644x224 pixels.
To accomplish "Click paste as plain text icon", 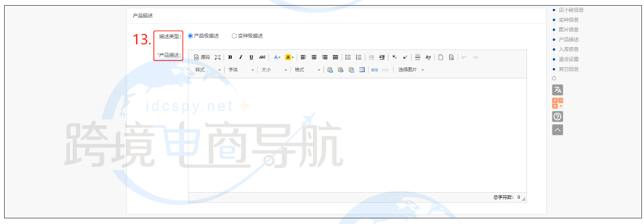I will tap(341, 70).
